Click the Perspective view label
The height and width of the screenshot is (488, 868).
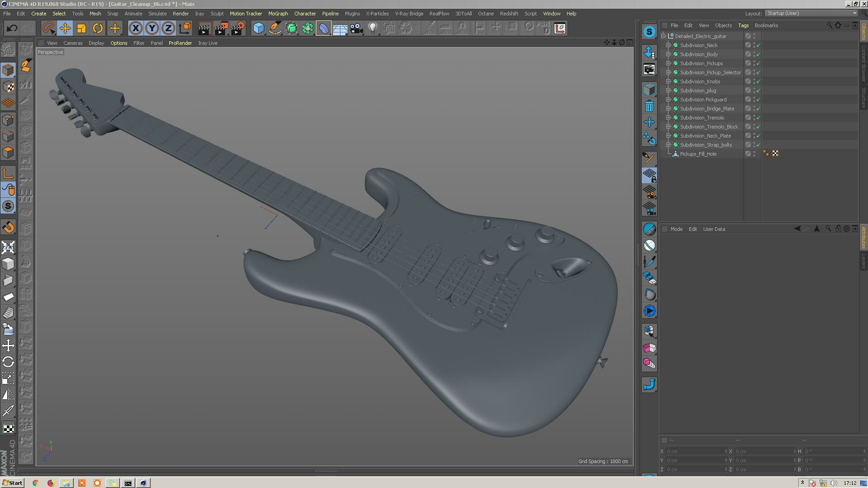pos(50,52)
